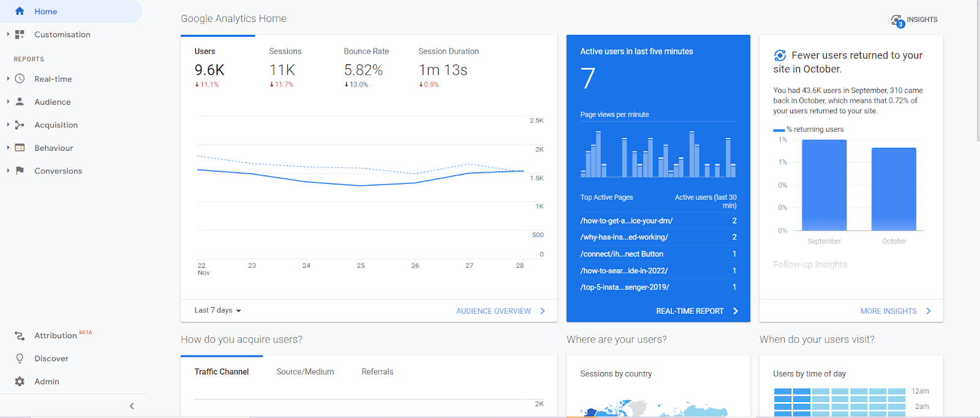This screenshot has height=418, width=980.
Task: Collapse the sidebar with the left chevron
Action: click(132, 406)
